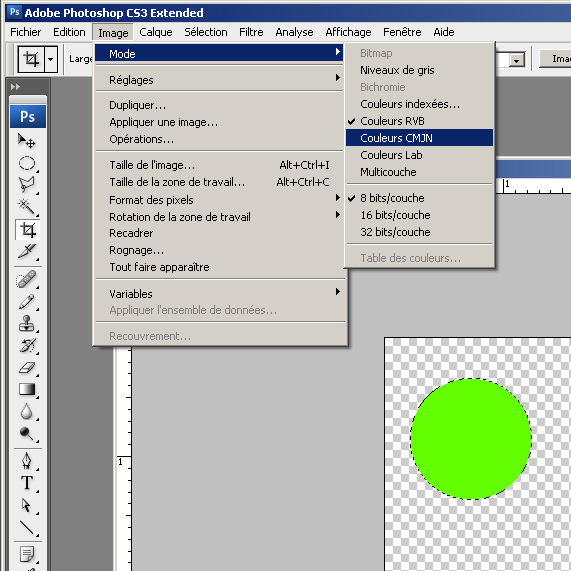The height and width of the screenshot is (571, 571).
Task: Open the Calque menu
Action: click(155, 32)
